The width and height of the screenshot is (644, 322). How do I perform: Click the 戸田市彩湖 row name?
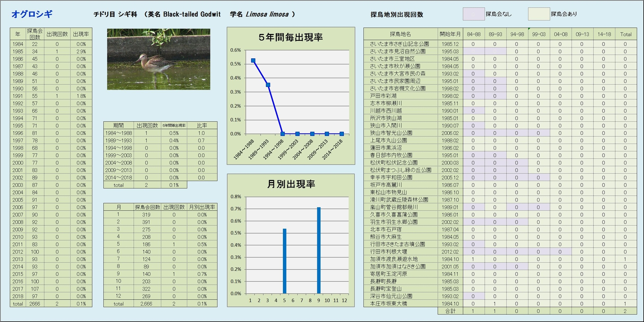383,96
